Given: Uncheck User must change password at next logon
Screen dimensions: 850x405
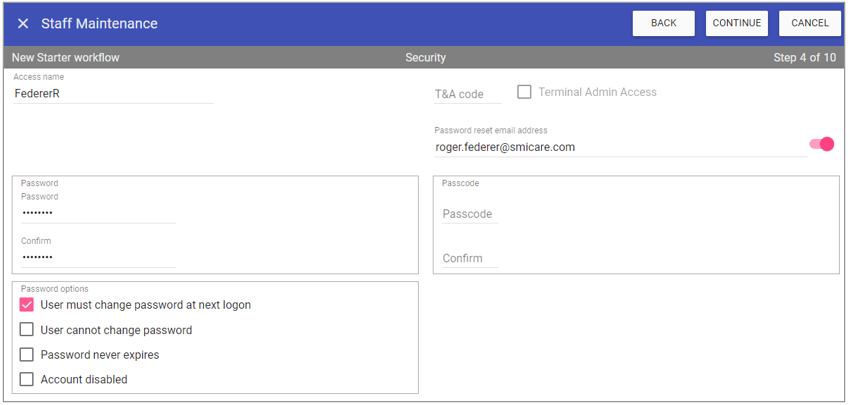Looking at the screenshot, I should [x=27, y=305].
